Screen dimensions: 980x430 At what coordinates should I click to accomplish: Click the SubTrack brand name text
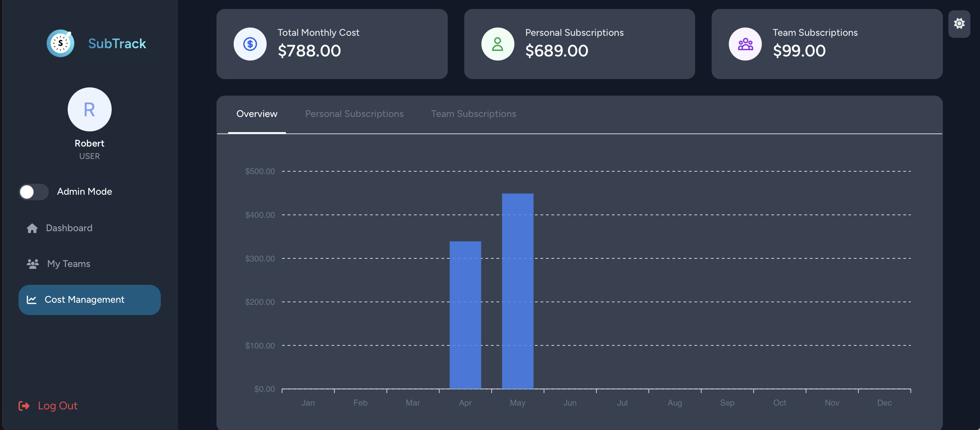[x=117, y=44]
